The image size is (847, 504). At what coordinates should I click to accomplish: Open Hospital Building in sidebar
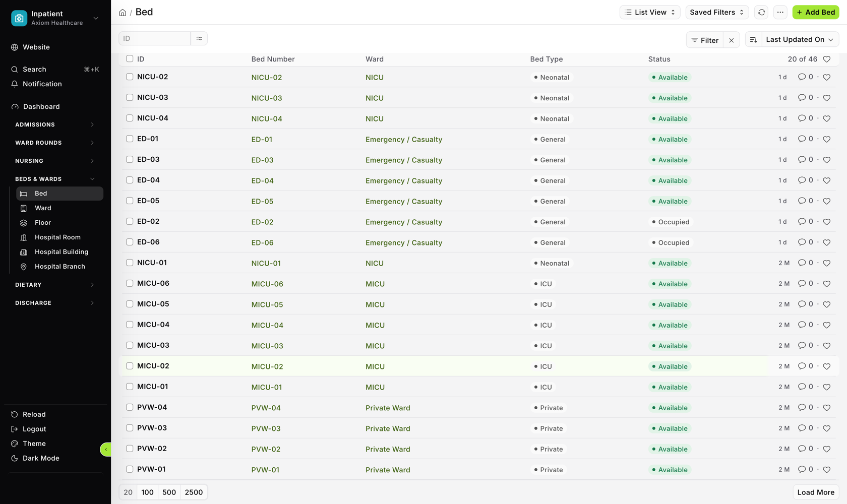(x=59, y=252)
